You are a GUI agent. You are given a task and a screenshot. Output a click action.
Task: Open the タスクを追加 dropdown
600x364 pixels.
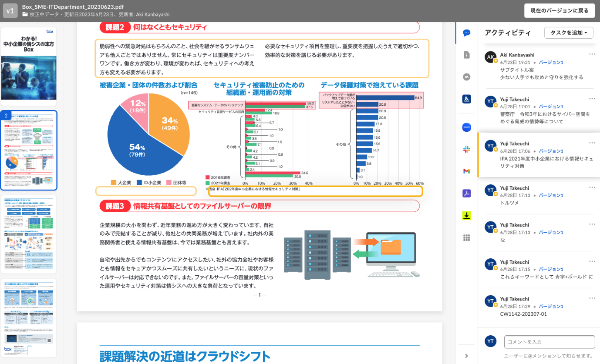(x=568, y=33)
